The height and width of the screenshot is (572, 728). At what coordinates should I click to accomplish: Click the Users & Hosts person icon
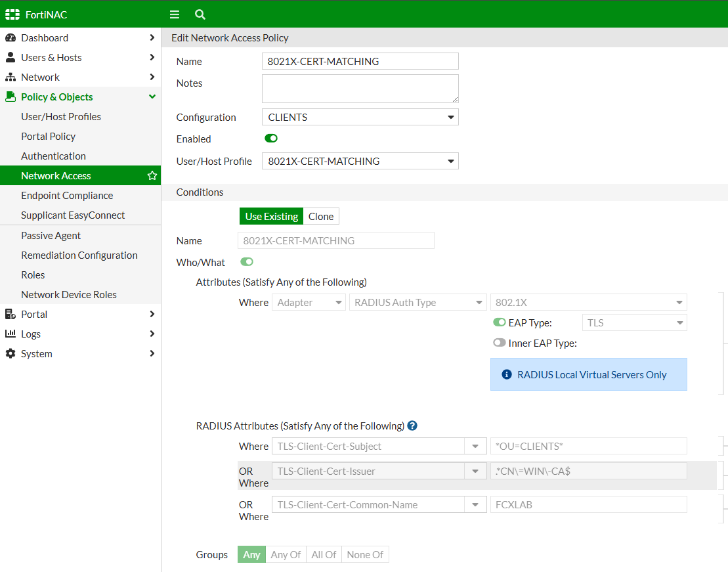(x=11, y=57)
